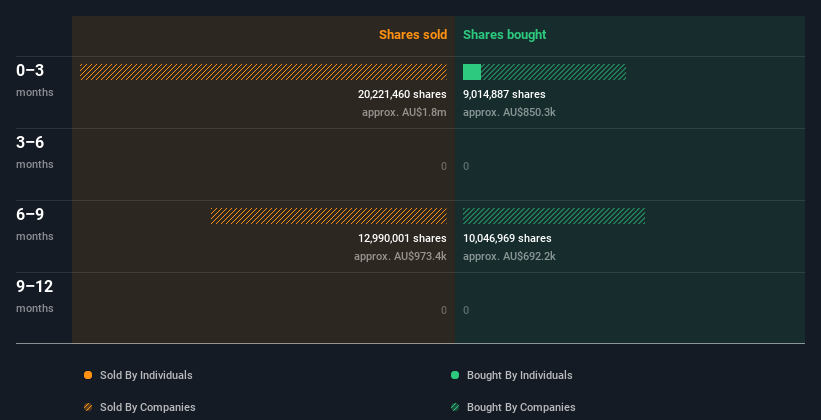This screenshot has width=821, height=420.
Task: Click the green Bought By Individuals legend dot
Action: point(455,375)
